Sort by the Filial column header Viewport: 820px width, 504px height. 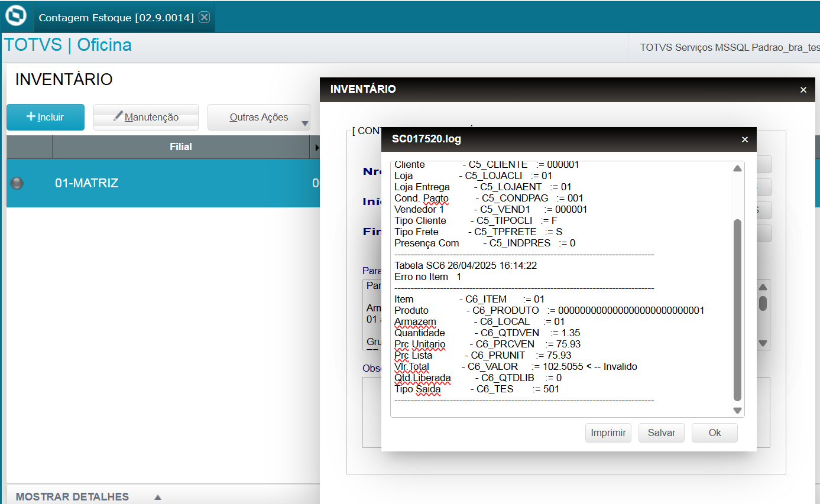click(181, 147)
